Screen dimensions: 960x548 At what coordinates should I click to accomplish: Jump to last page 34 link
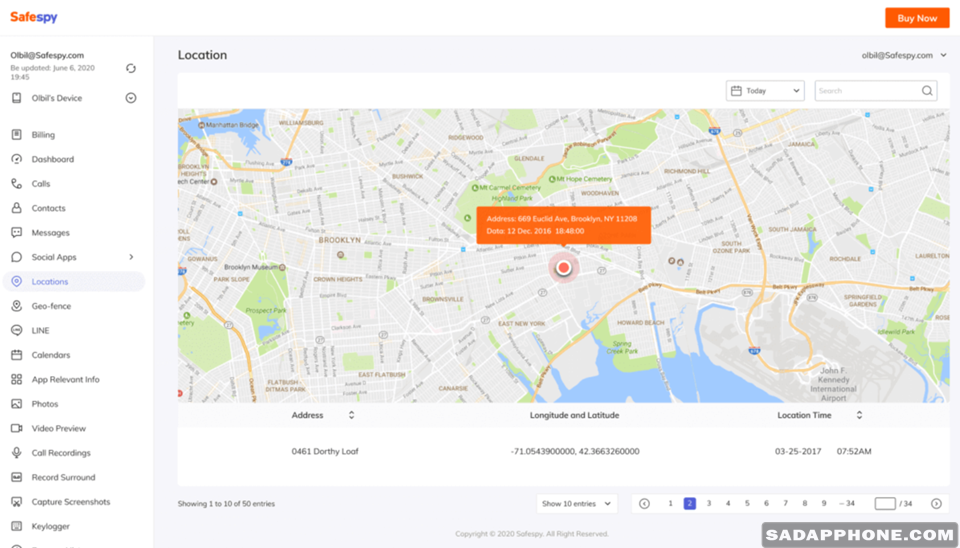(847, 503)
